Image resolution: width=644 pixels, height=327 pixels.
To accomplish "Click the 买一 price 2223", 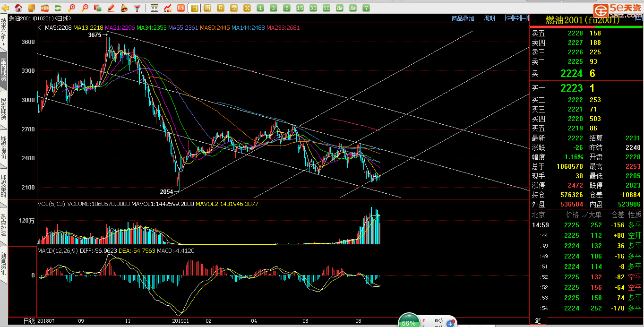I will [571, 88].
